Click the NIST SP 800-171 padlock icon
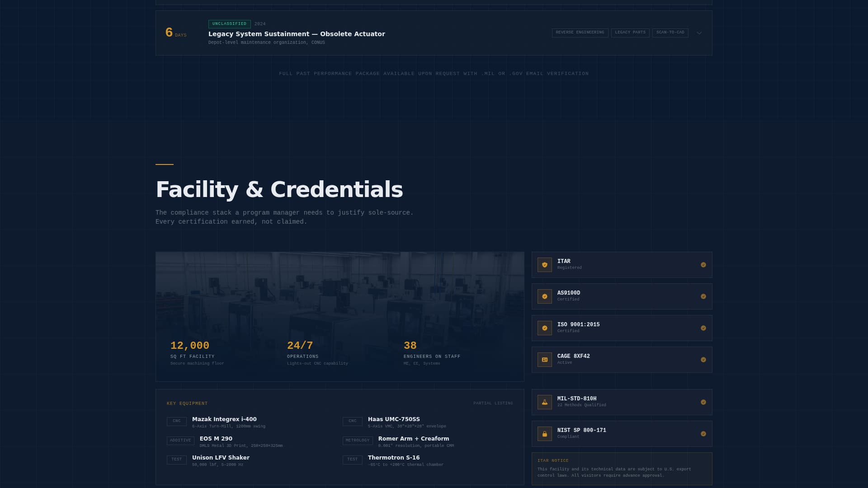This screenshot has width=868, height=488. (x=544, y=434)
